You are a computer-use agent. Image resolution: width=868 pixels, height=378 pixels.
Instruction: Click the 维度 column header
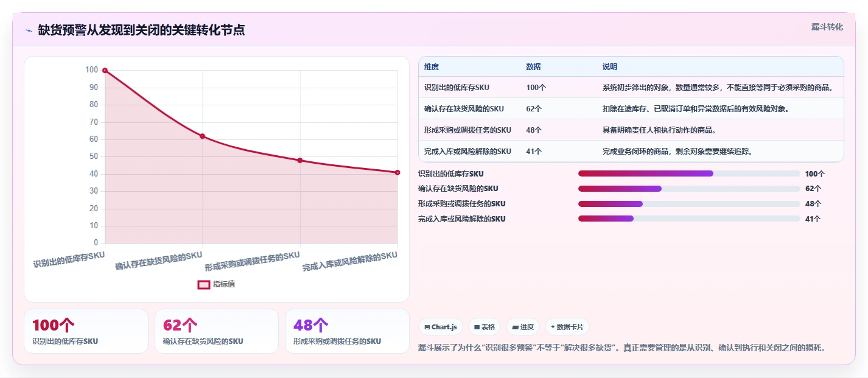(432, 67)
